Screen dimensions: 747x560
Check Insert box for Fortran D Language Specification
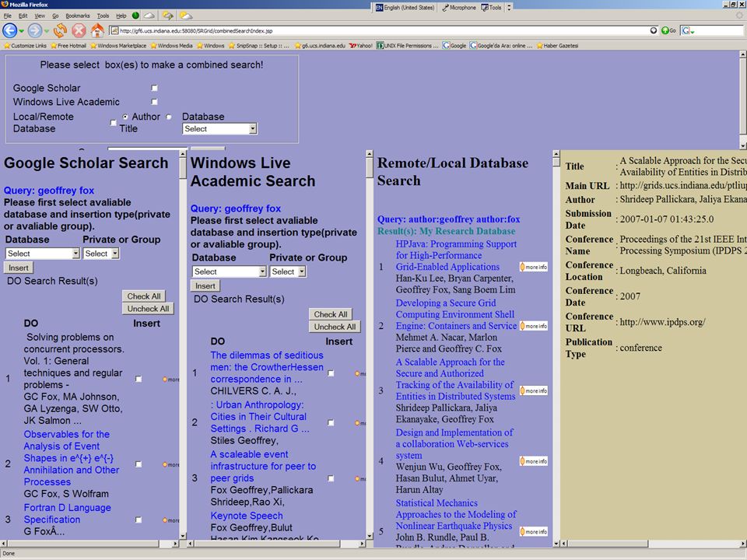(x=139, y=520)
